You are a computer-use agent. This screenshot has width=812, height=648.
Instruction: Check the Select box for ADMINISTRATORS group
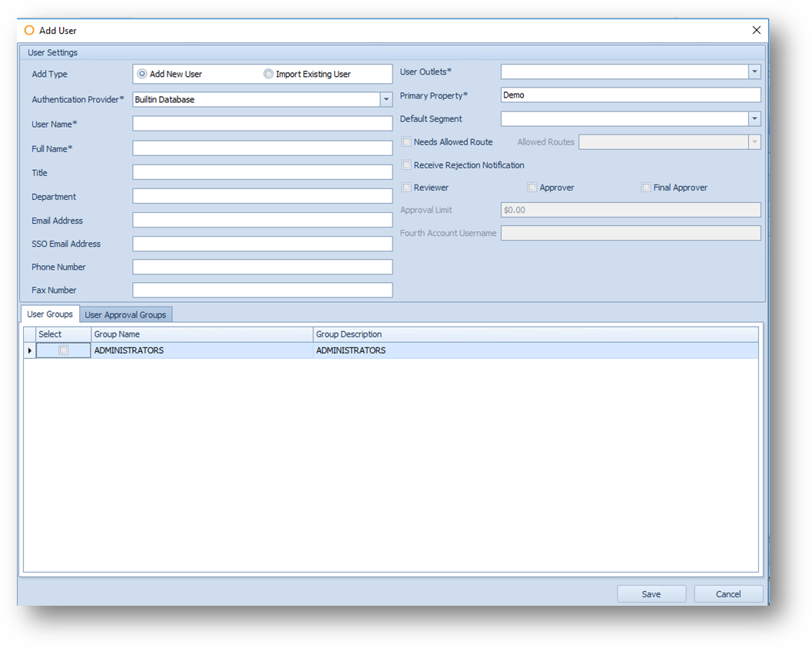pyautogui.click(x=64, y=350)
